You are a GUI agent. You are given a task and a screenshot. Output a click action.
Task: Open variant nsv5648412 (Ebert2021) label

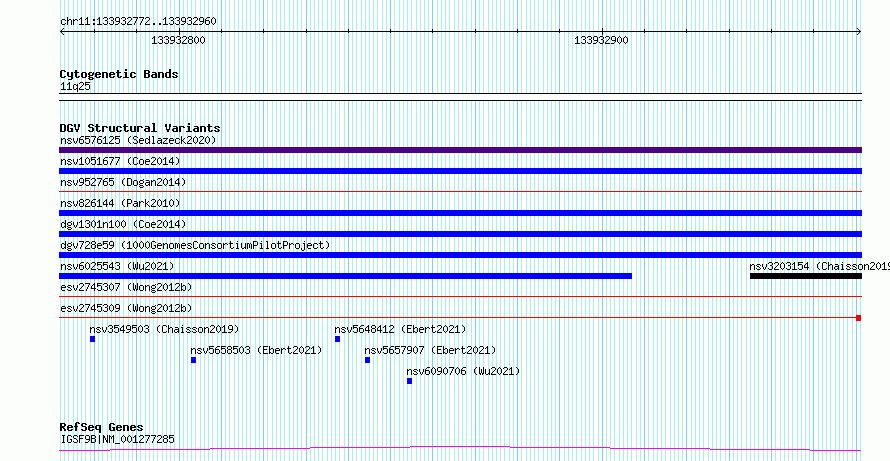click(x=400, y=329)
